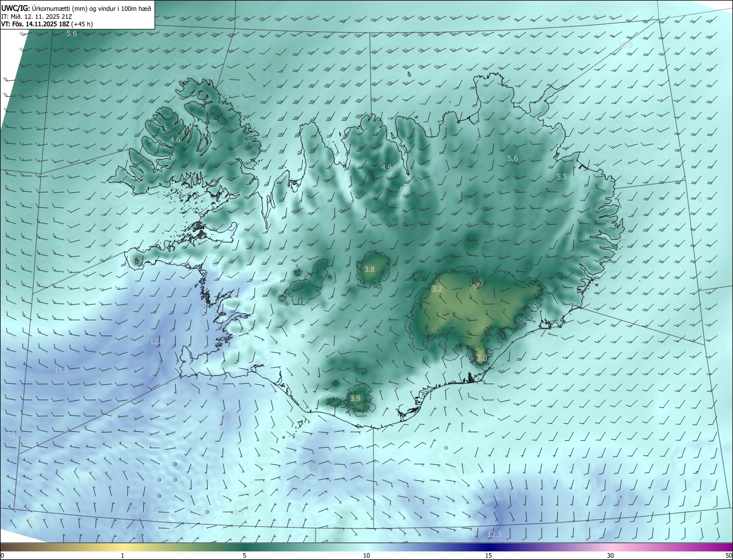733x560 pixels.
Task: Click the 3.0 value near the southeast coast
Action: pyautogui.click(x=481, y=358)
